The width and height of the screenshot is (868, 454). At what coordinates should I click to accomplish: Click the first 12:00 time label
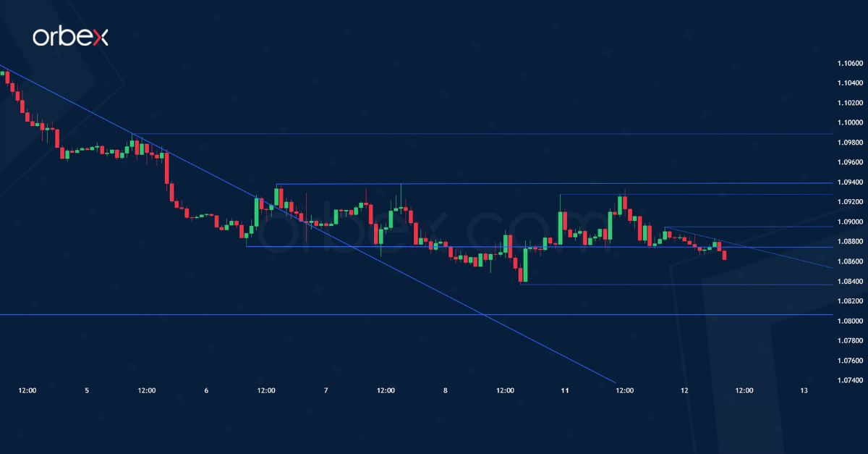pyautogui.click(x=27, y=390)
